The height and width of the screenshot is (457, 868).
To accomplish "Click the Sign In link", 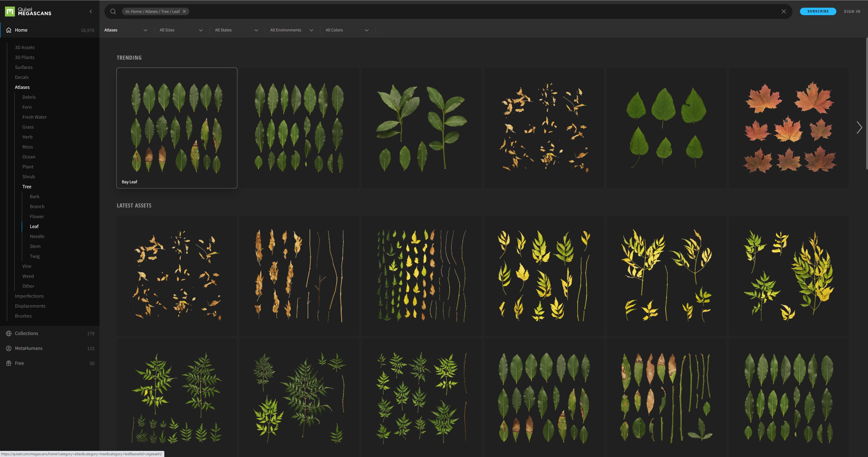I will [x=852, y=12].
